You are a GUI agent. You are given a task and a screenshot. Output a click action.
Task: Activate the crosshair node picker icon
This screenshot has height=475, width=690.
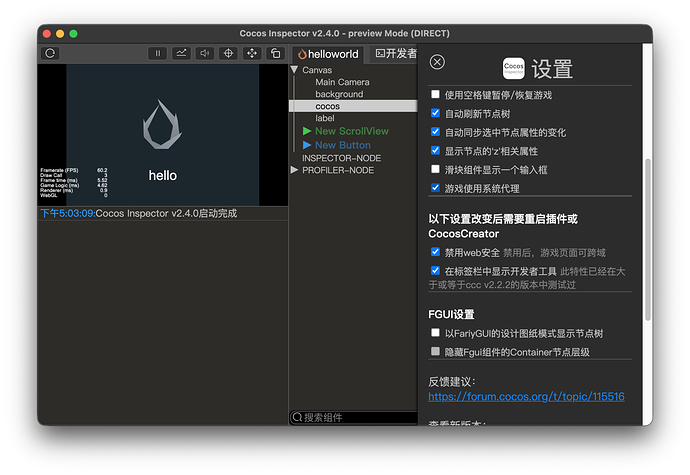pyautogui.click(x=228, y=53)
